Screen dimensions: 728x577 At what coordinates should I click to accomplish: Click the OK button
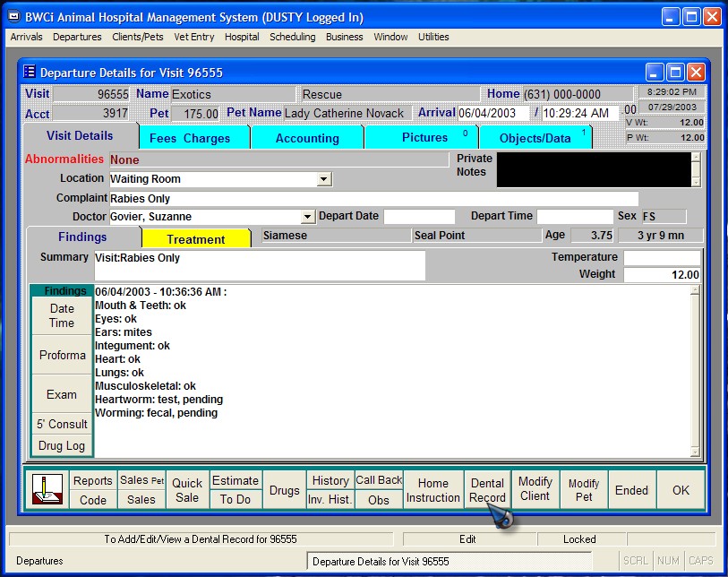(x=681, y=490)
